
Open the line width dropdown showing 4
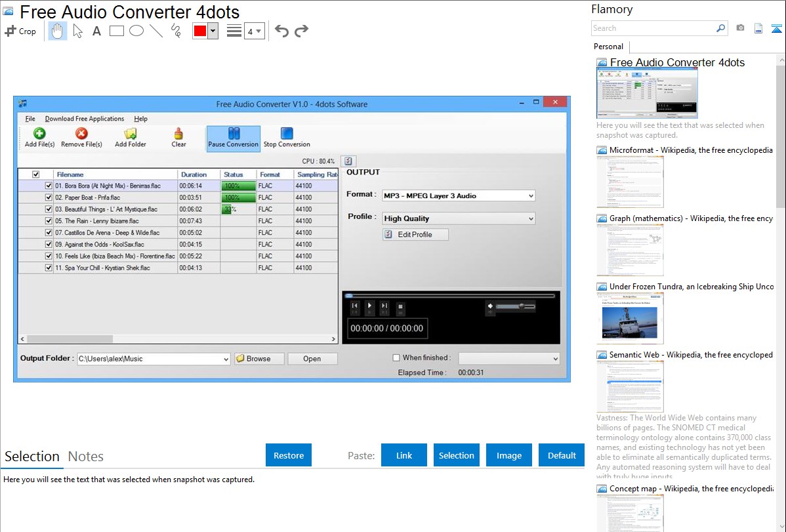pyautogui.click(x=254, y=31)
